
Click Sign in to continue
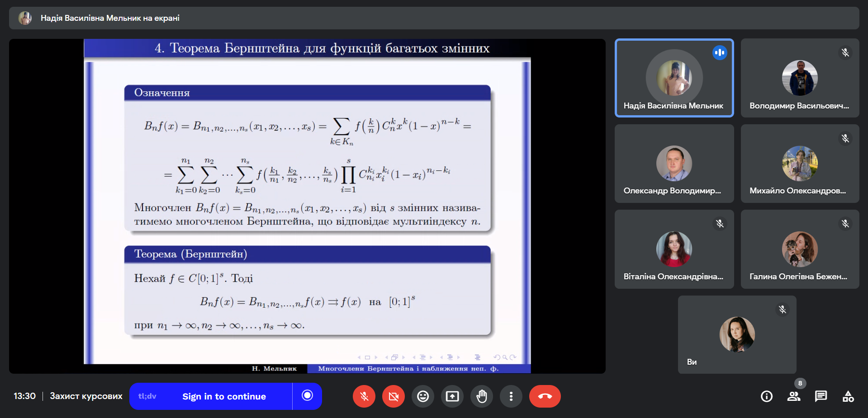click(224, 396)
